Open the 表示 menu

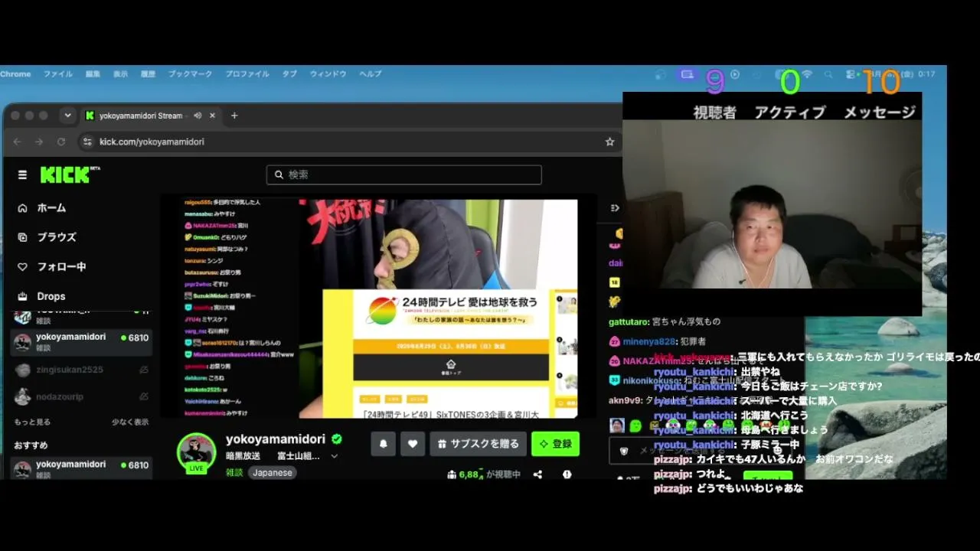[x=120, y=74]
